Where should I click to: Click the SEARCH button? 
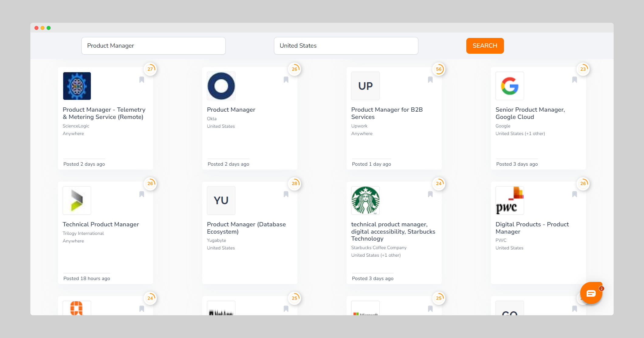point(485,46)
